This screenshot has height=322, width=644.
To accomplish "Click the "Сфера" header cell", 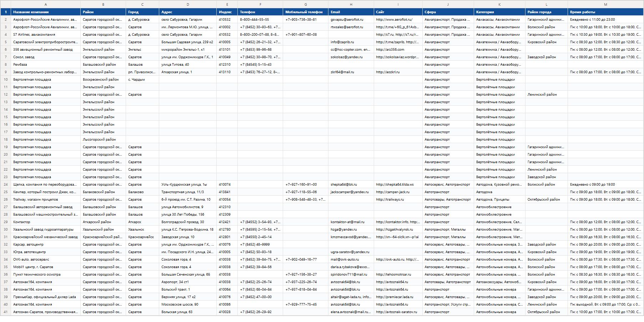I will (x=448, y=12).
